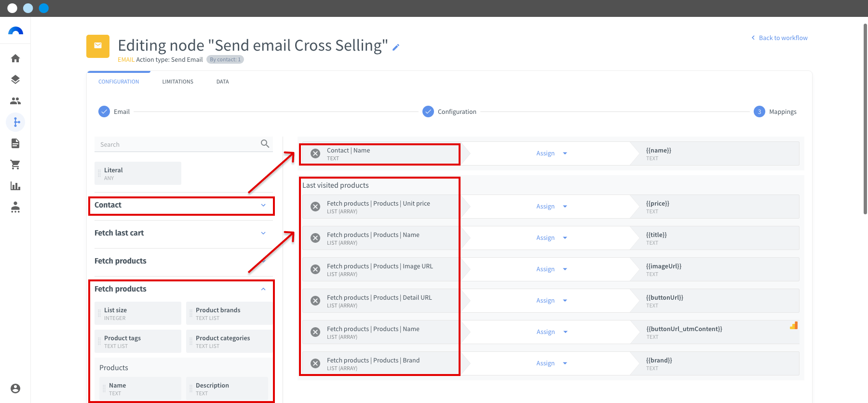The height and width of the screenshot is (403, 868).
Task: Remove the Products | Unit price mapping
Action: [x=315, y=207]
